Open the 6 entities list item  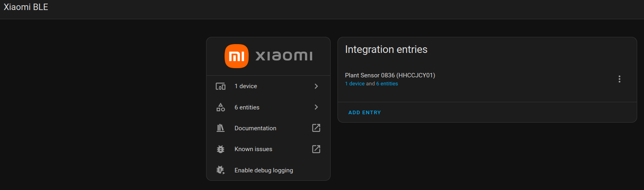268,107
